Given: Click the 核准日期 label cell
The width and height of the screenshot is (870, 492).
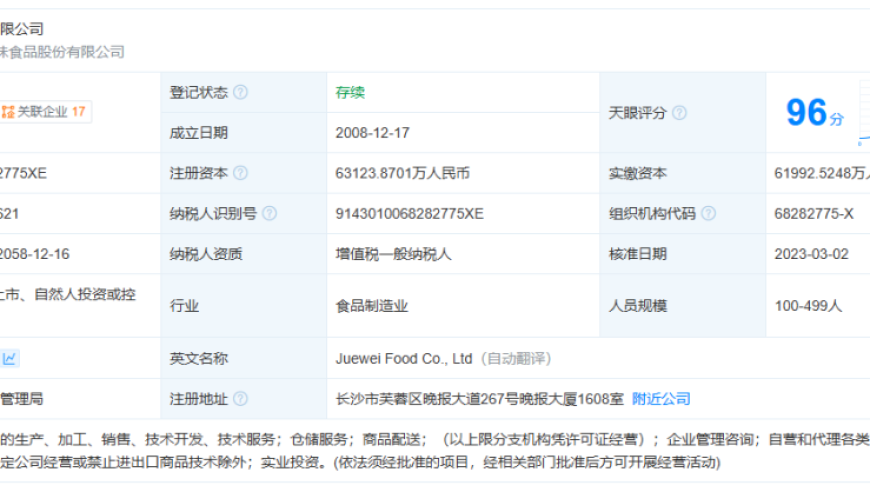Looking at the screenshot, I should [x=682, y=254].
